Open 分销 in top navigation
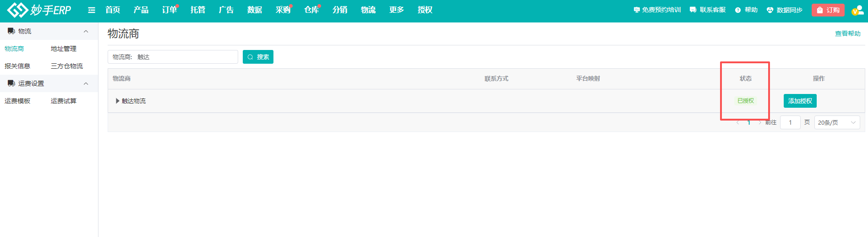 [x=340, y=10]
